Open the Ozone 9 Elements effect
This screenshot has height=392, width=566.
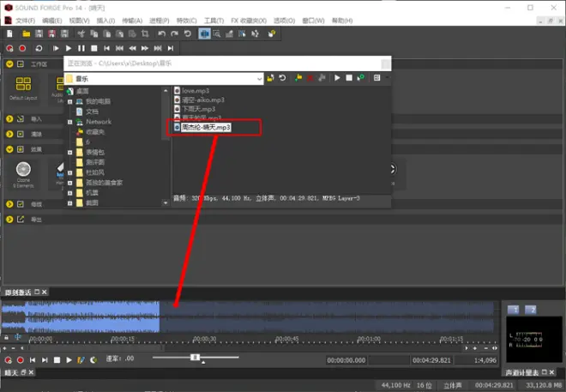point(23,175)
